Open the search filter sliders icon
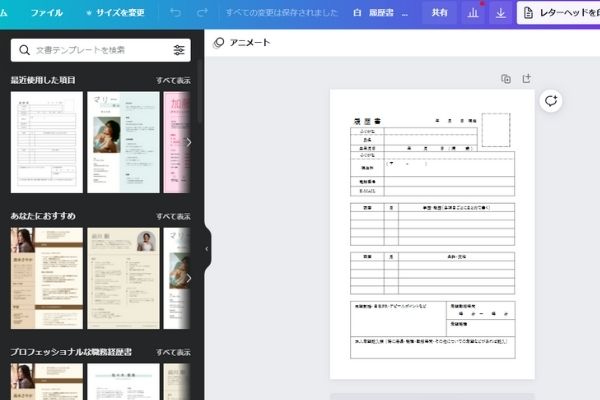Screen dimensions: 600x400 [x=179, y=50]
